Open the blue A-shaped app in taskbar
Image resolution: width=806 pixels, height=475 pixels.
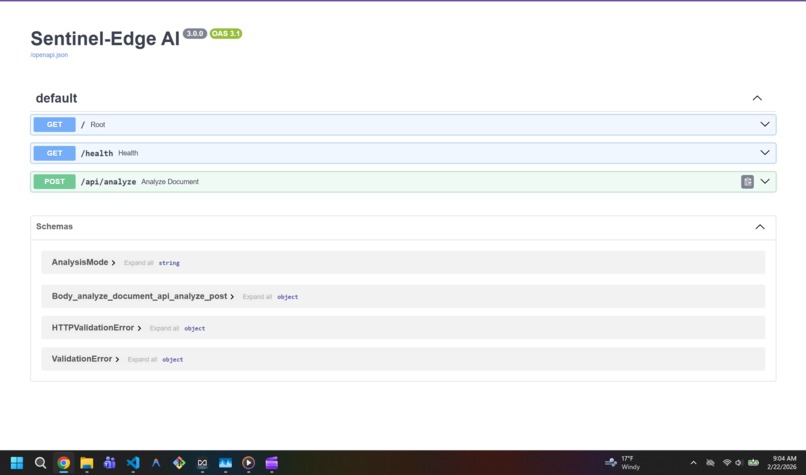pos(156,463)
